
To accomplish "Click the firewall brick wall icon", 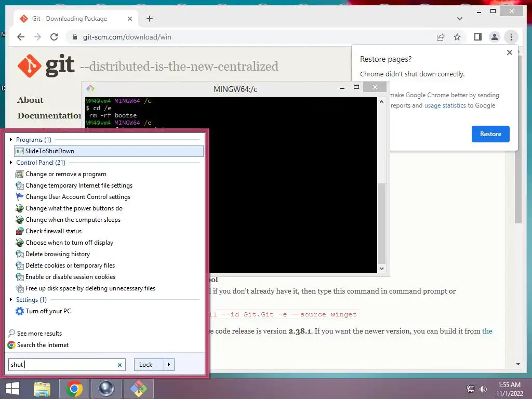I will pos(20,231).
